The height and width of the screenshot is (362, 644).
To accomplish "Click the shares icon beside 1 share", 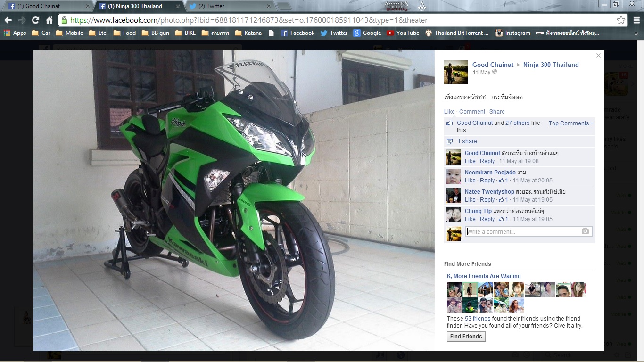I will point(450,141).
